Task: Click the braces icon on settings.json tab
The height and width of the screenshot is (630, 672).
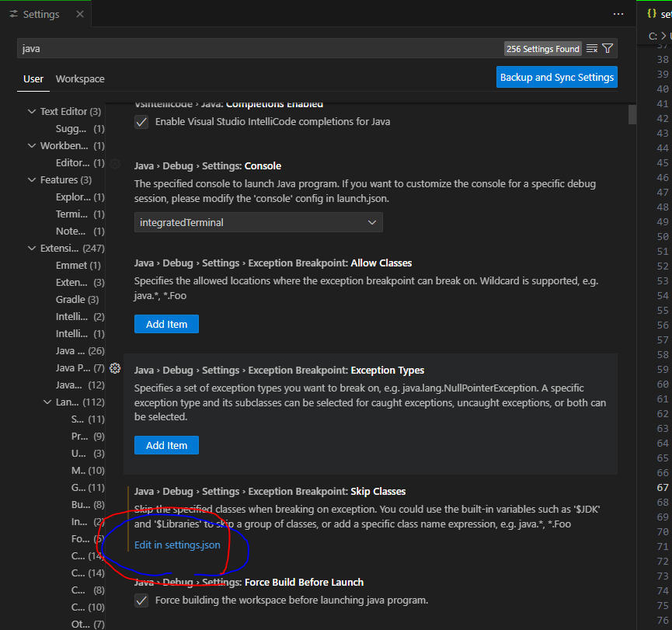Action: pos(653,13)
